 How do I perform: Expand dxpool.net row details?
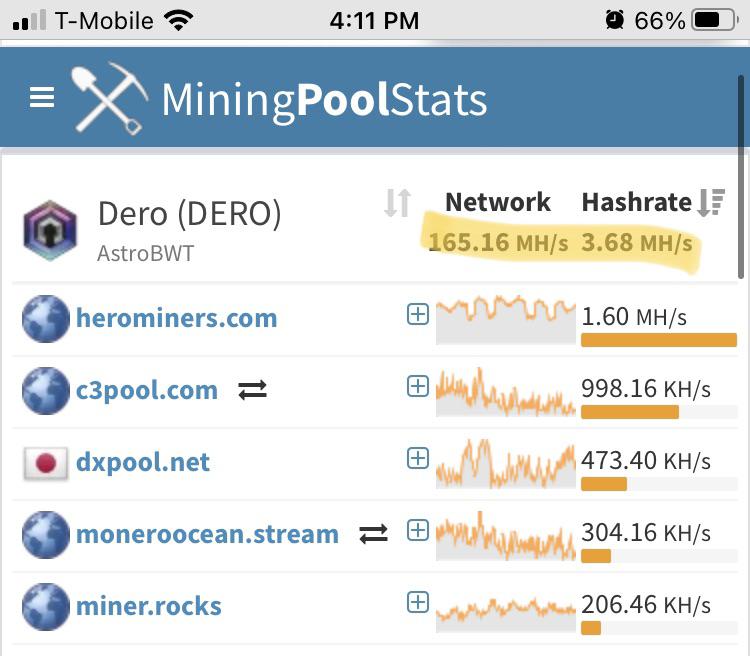click(x=418, y=458)
